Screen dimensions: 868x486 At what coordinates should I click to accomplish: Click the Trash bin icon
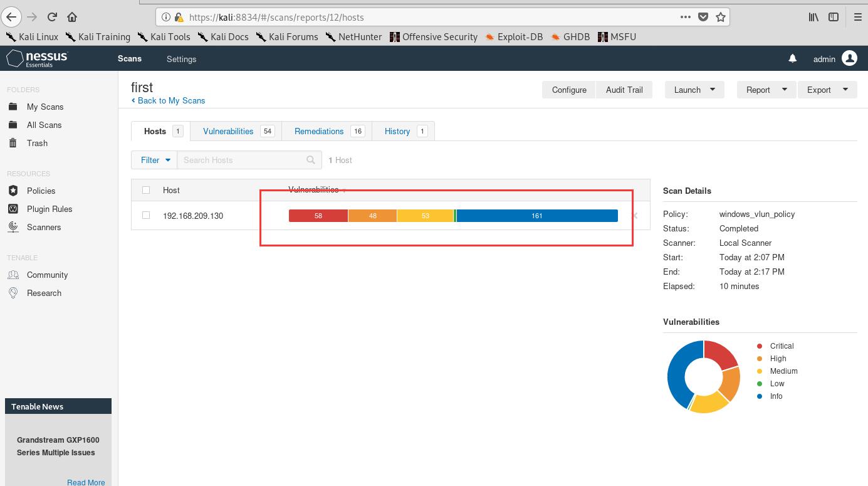click(13, 143)
